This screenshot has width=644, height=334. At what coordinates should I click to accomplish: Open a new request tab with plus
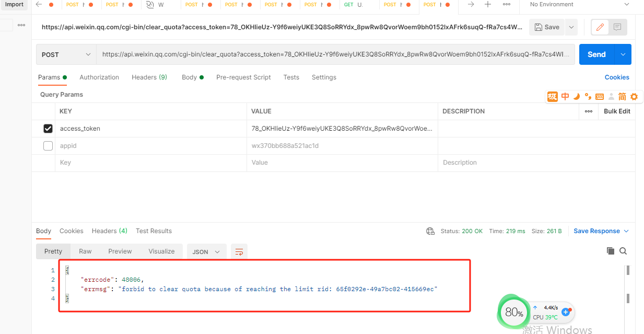click(488, 5)
